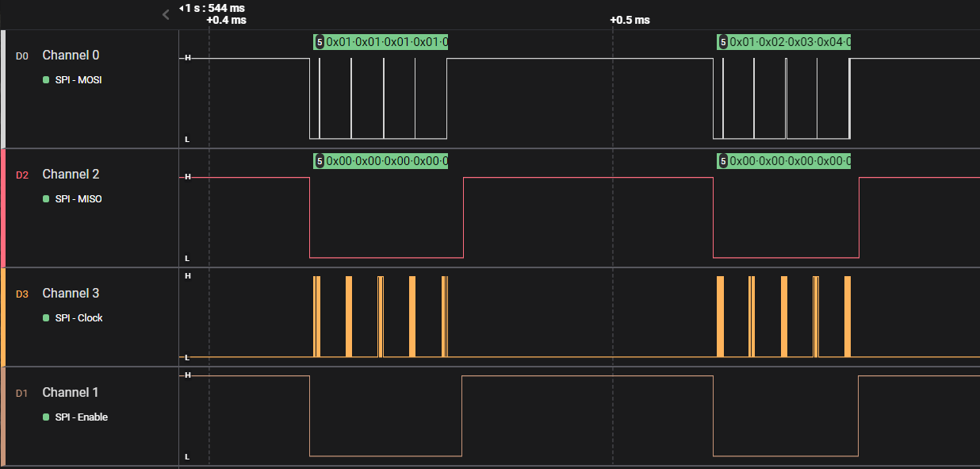Click the SPI - Clock analyzer label
Screen dimensions: 980x469
click(x=79, y=318)
